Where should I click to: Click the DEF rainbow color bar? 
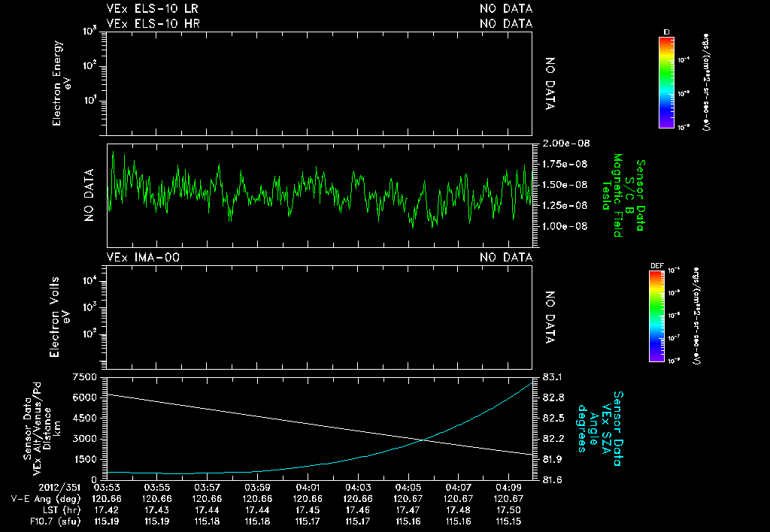tap(656, 316)
